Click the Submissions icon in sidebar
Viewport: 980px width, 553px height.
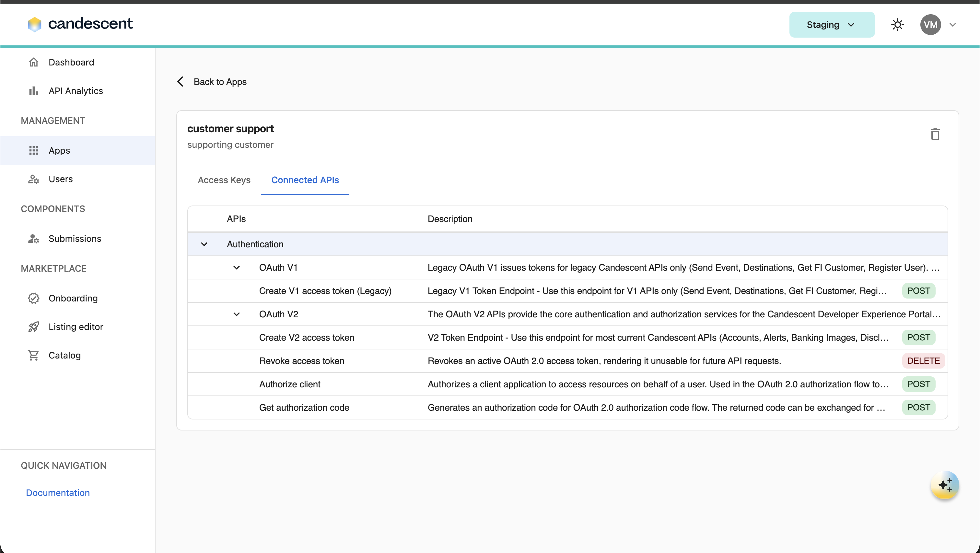click(33, 239)
